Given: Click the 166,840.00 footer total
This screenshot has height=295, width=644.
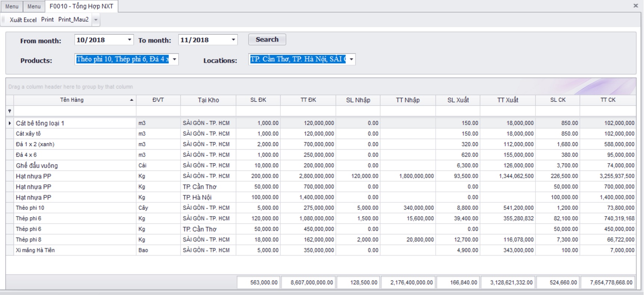Looking at the screenshot, I should coord(458,283).
